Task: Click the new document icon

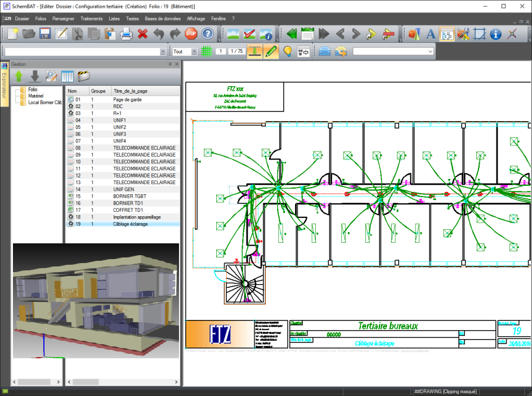Action: click(x=12, y=34)
